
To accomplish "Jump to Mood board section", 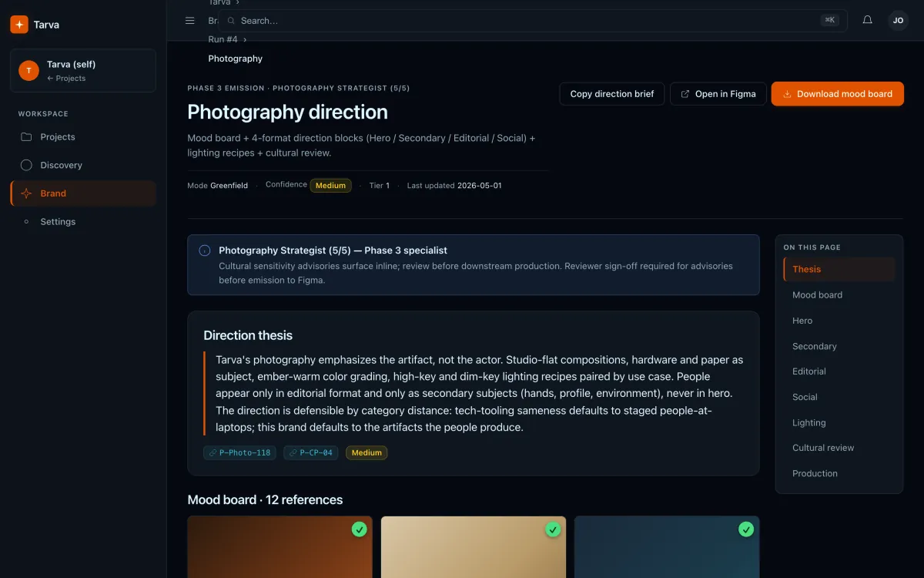I will (x=839, y=295).
